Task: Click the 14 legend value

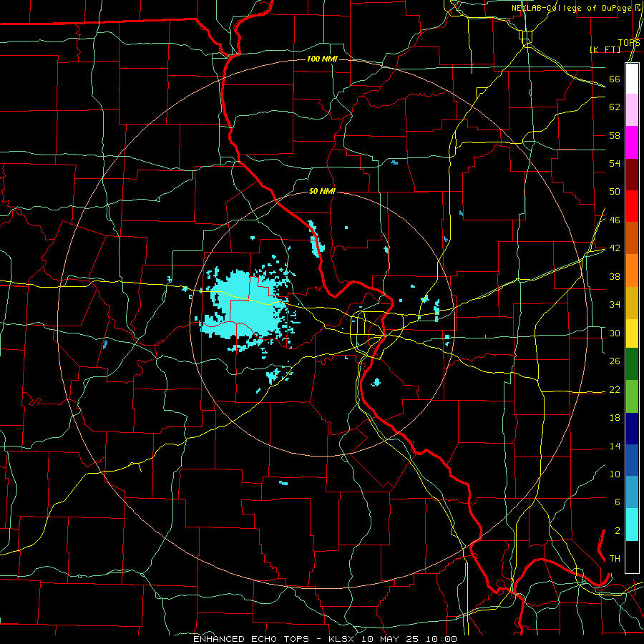Action: point(615,446)
